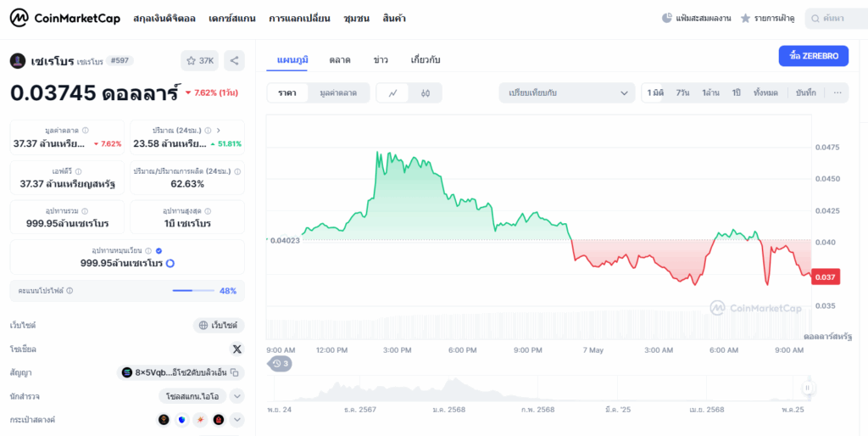The width and height of the screenshot is (868, 436).
Task: Click the star watchlist button showing 37K
Action: 199,60
